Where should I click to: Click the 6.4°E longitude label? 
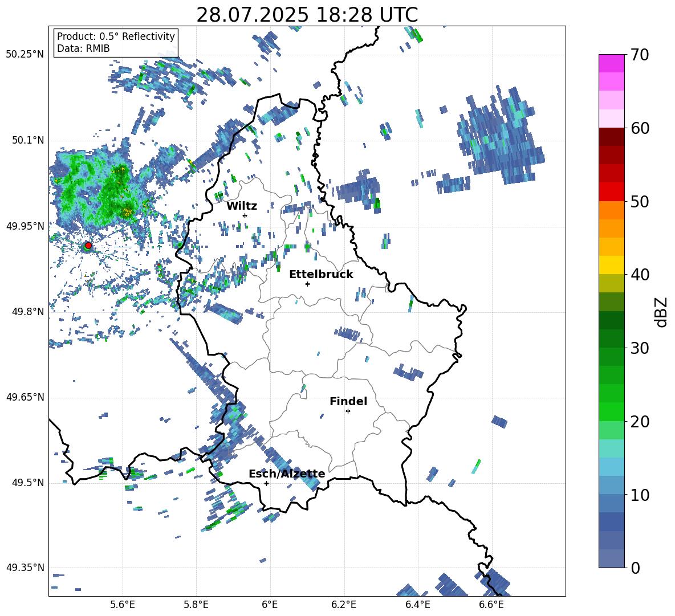point(417,605)
